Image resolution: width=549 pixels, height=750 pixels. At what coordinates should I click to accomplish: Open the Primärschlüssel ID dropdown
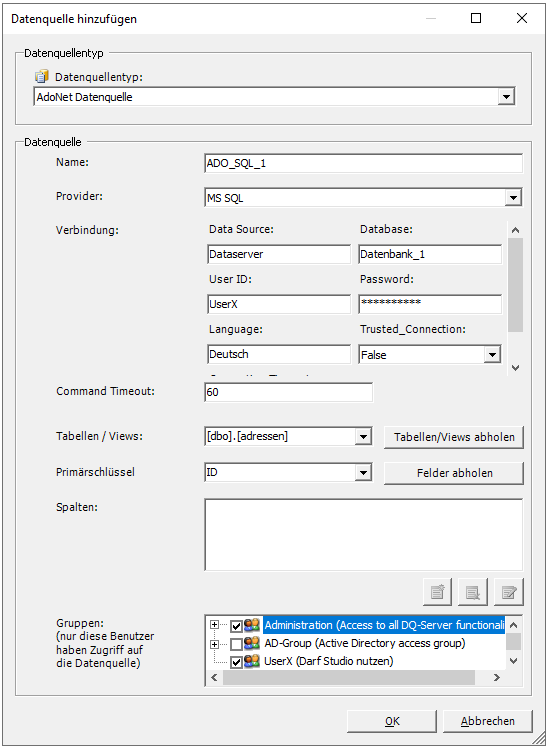(x=363, y=473)
